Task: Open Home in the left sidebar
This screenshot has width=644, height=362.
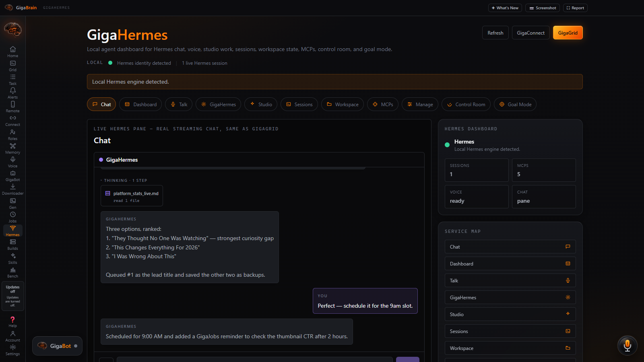Action: (13, 52)
